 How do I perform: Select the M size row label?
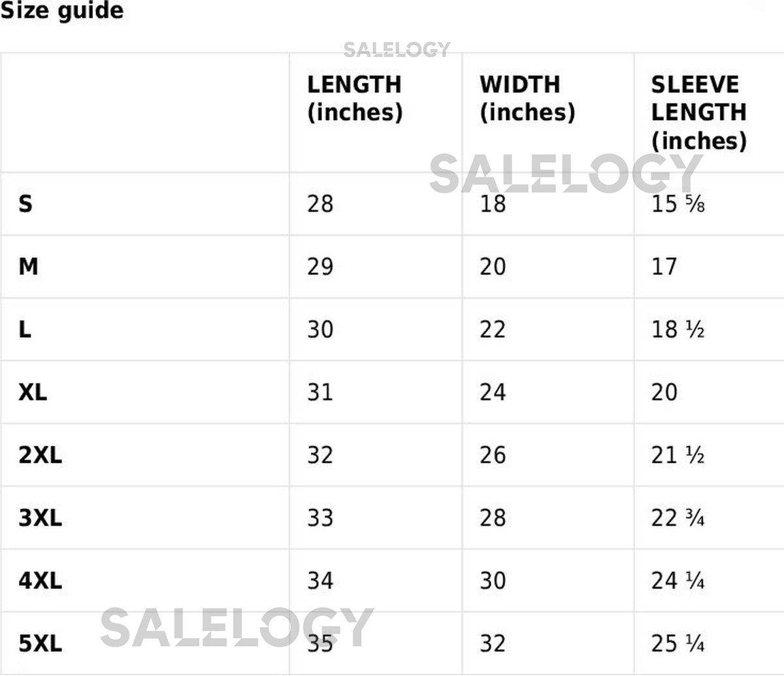[28, 266]
